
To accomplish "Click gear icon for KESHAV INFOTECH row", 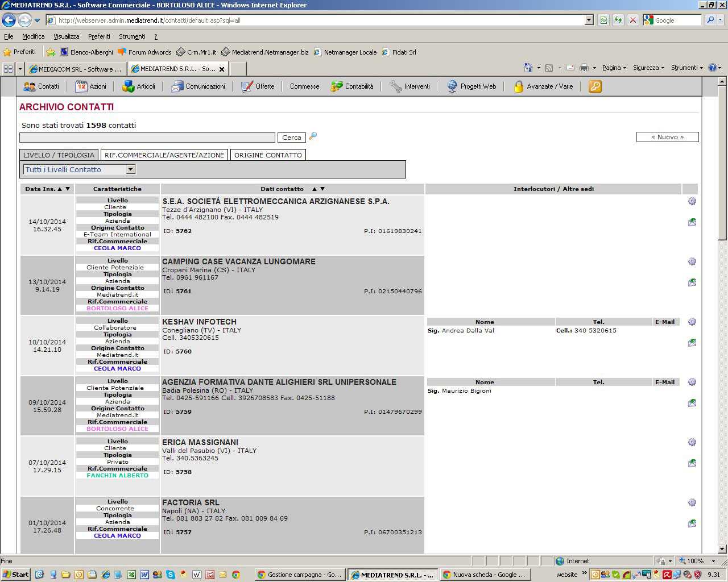I will point(692,322).
